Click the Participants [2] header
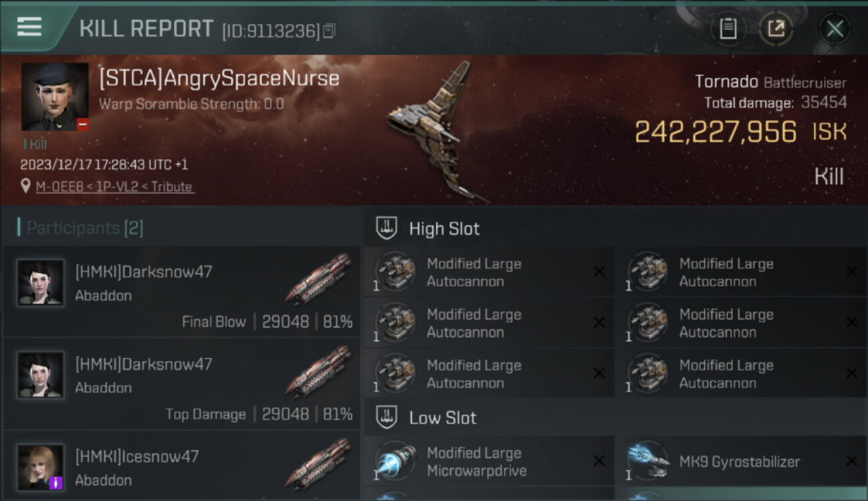Viewport: 868px width, 501px height. [80, 228]
